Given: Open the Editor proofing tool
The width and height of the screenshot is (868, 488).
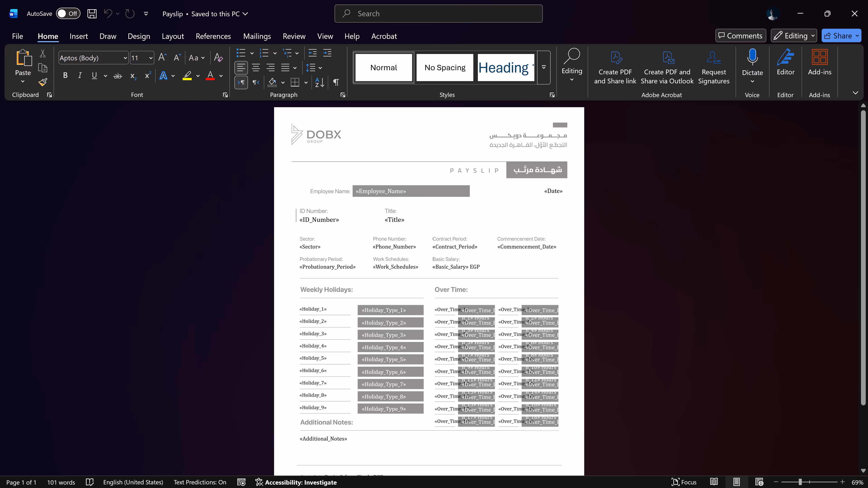Looking at the screenshot, I should [785, 62].
